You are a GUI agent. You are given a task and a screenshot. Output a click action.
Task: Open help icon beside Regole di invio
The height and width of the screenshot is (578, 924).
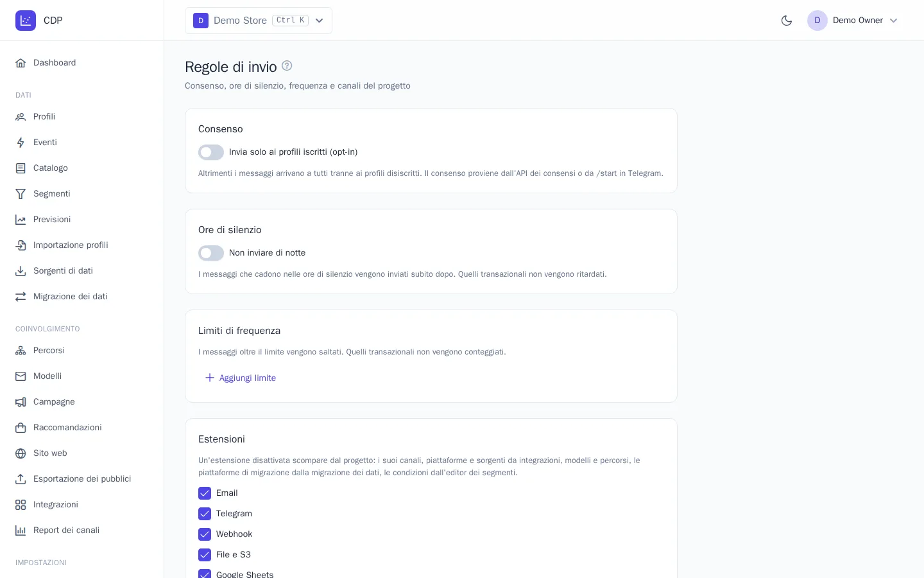coord(287,66)
